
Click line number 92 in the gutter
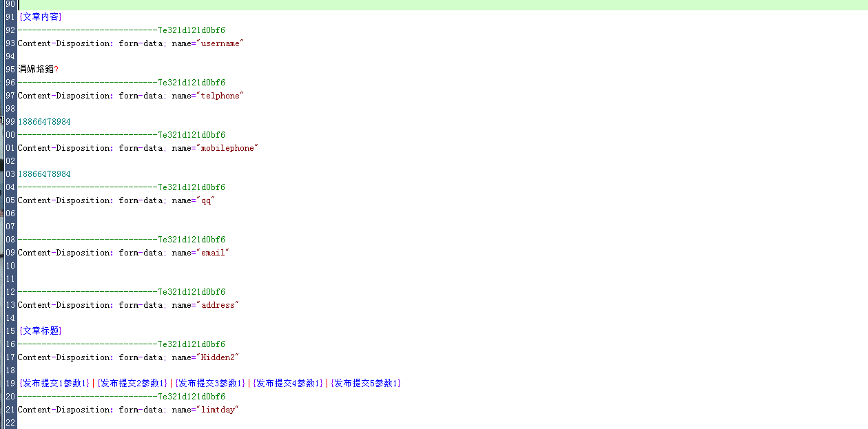[10, 30]
